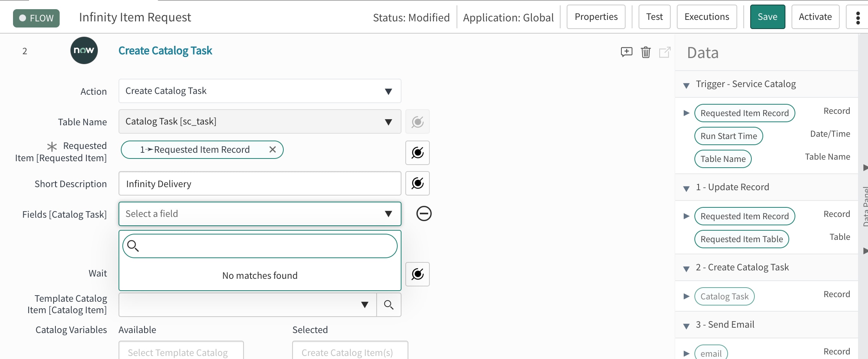Open action in new window icon
Viewport: 868px width, 359px height.
(x=665, y=52)
